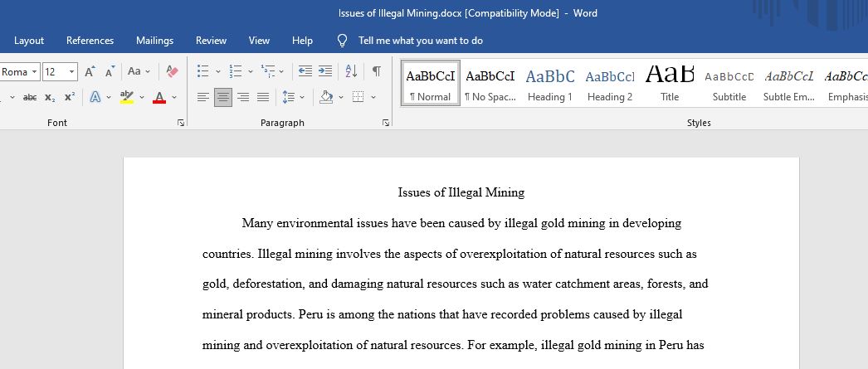Apply Text Effects glowing A icon
The width and height of the screenshot is (868, 369).
[x=95, y=97]
